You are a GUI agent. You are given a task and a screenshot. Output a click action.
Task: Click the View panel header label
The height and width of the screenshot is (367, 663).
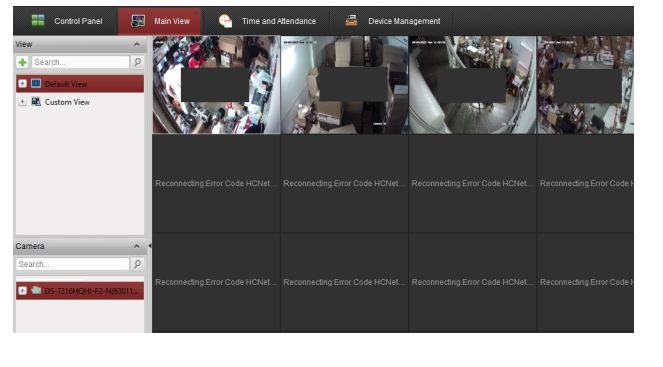pyautogui.click(x=24, y=44)
